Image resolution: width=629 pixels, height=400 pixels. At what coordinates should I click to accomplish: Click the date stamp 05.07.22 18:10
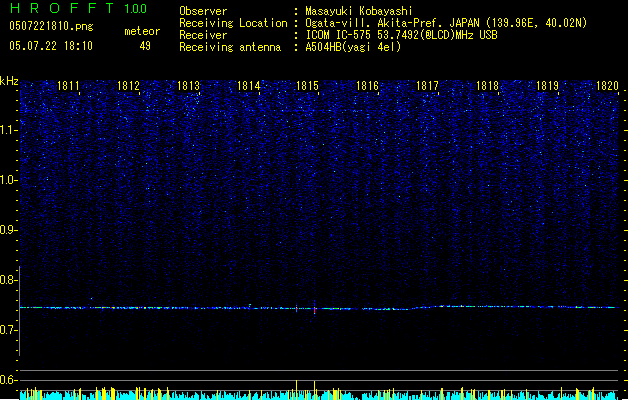click(x=51, y=46)
